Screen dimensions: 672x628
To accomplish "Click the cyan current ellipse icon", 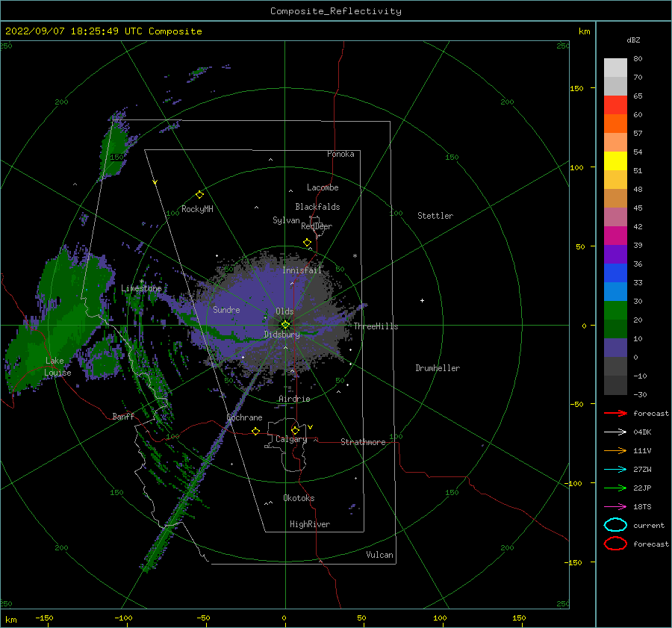I will [x=615, y=525].
